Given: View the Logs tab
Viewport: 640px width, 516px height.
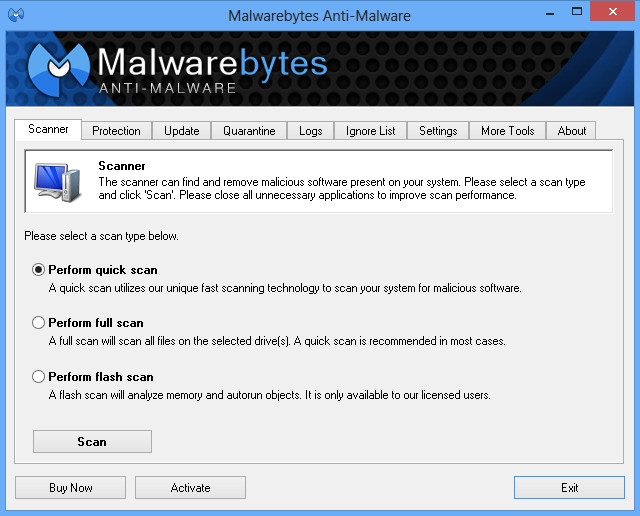Looking at the screenshot, I should point(310,131).
